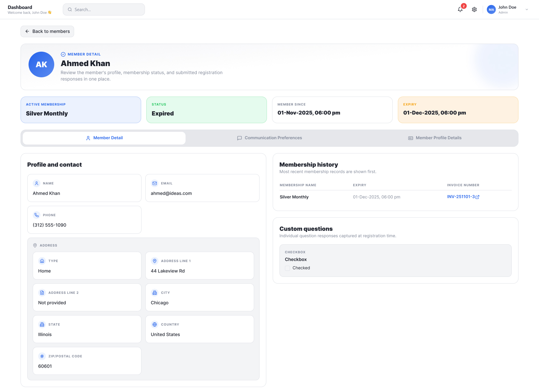539x392 pixels.
Task: Open the notifications bell icon
Action: 460,10
